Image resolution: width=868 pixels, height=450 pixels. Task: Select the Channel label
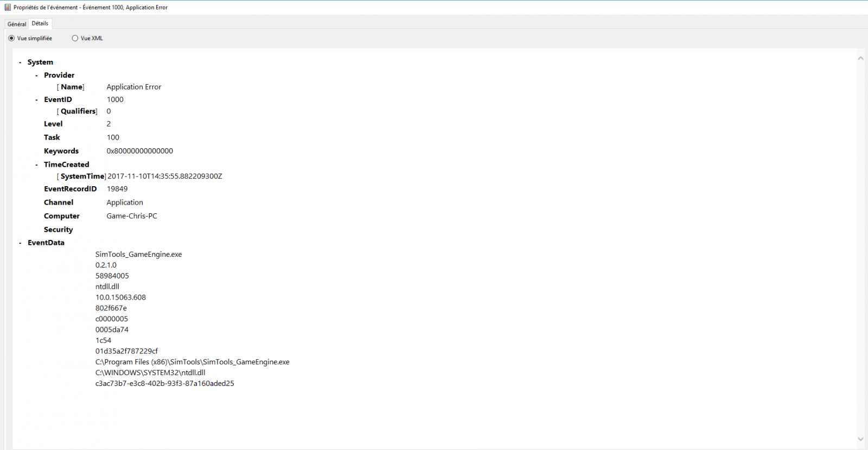click(x=59, y=202)
